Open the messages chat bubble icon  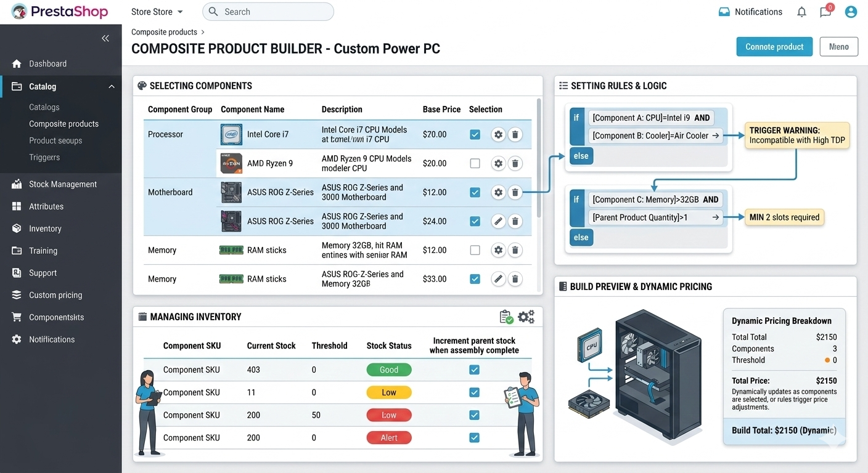(x=825, y=12)
